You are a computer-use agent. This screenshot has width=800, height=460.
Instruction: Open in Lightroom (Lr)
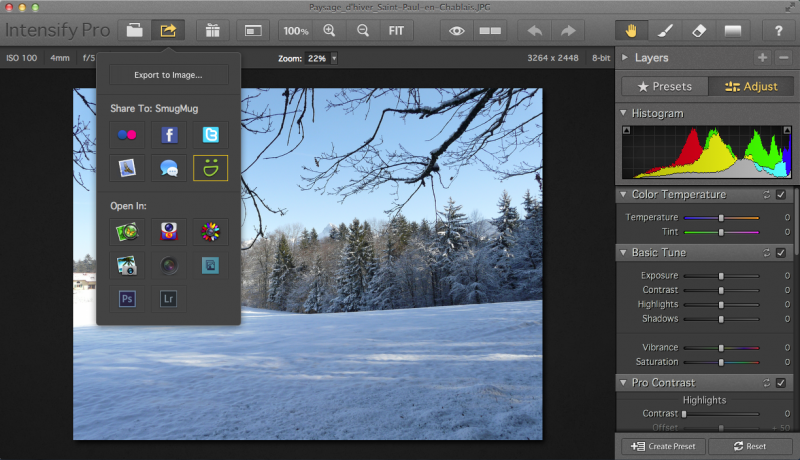pyautogui.click(x=169, y=298)
